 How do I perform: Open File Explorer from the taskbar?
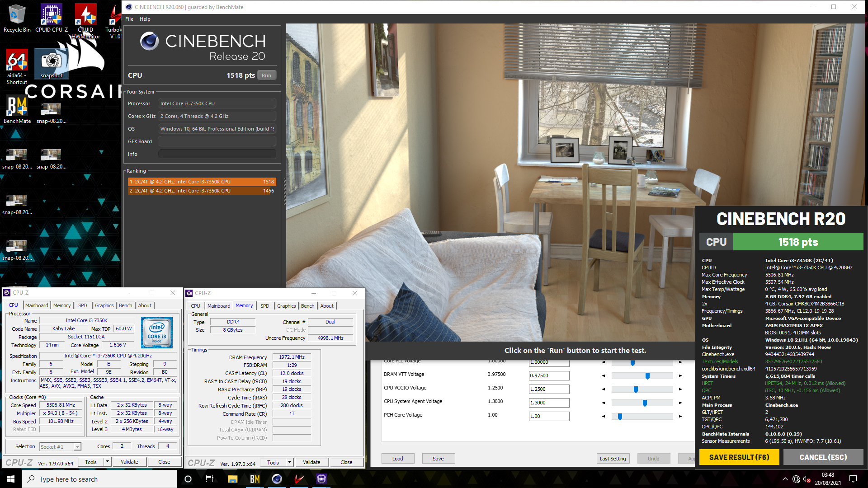coord(232,479)
